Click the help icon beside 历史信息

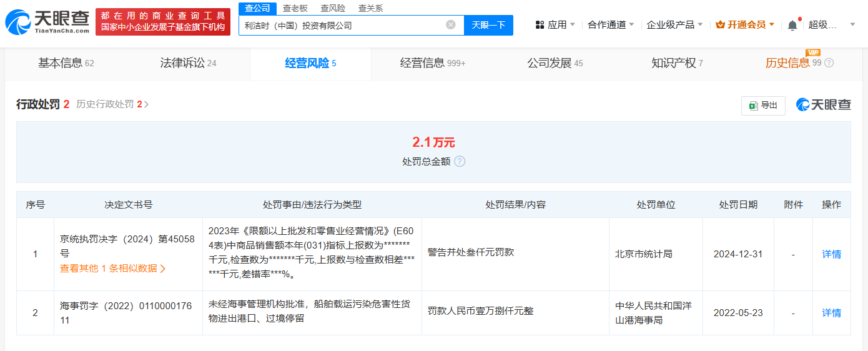pos(829,63)
